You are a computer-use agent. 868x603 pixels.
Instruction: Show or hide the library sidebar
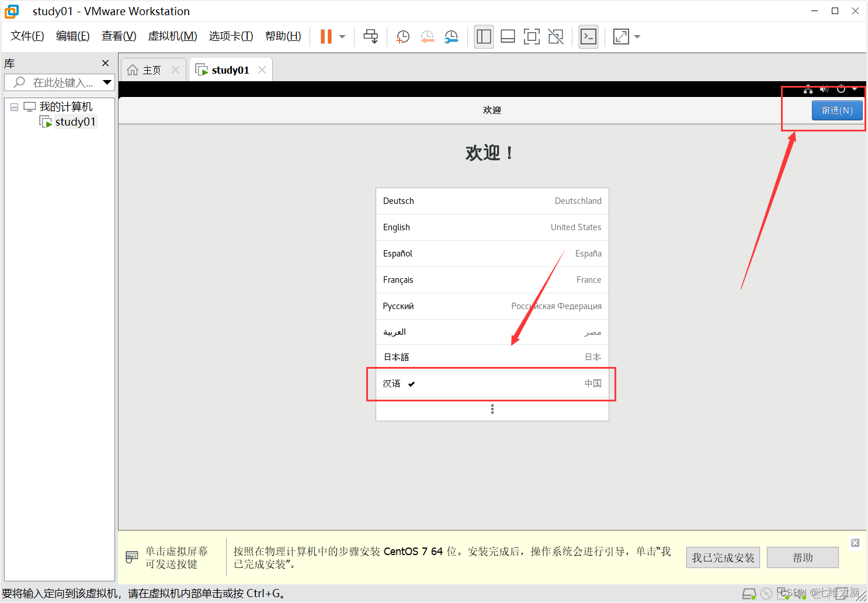pos(484,36)
